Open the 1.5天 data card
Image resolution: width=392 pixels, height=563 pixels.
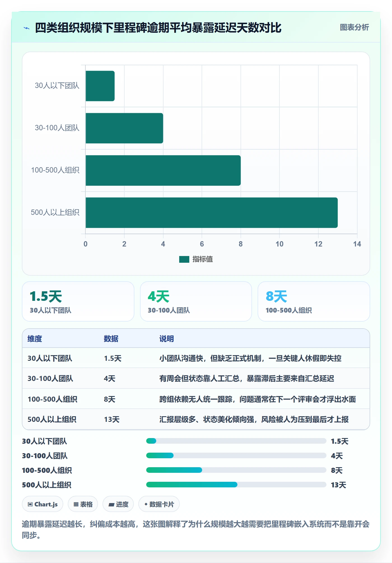point(78,301)
